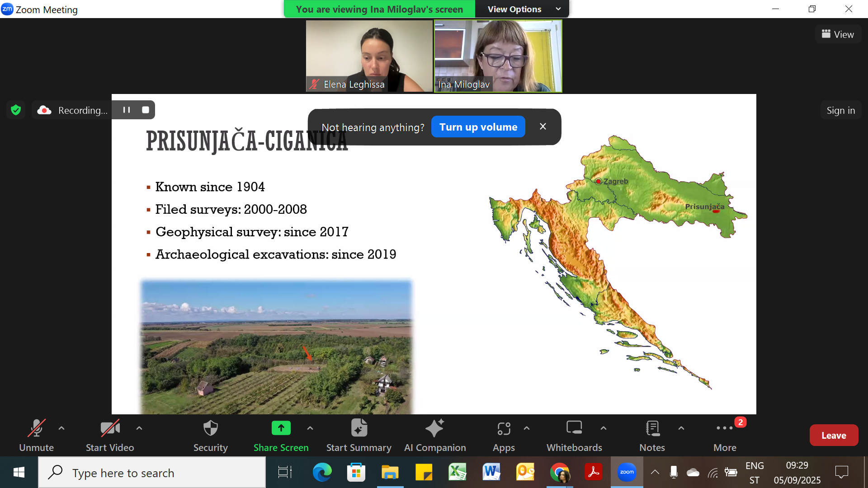
Task: Open the More menu with the notification badge
Action: point(725,428)
